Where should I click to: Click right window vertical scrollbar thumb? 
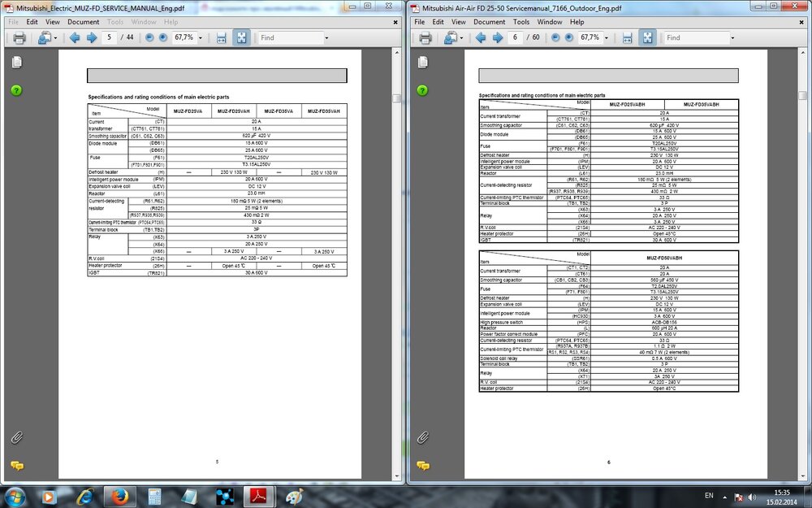(803, 95)
